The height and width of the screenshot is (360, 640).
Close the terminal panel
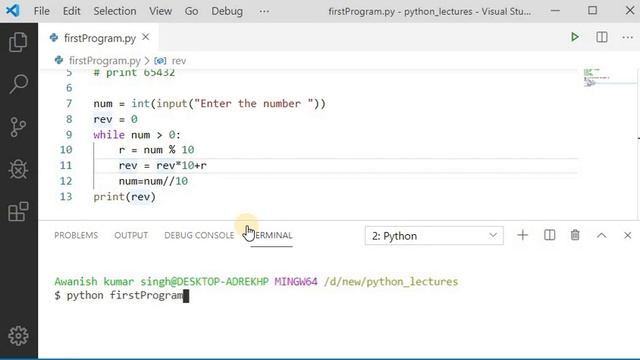627,236
